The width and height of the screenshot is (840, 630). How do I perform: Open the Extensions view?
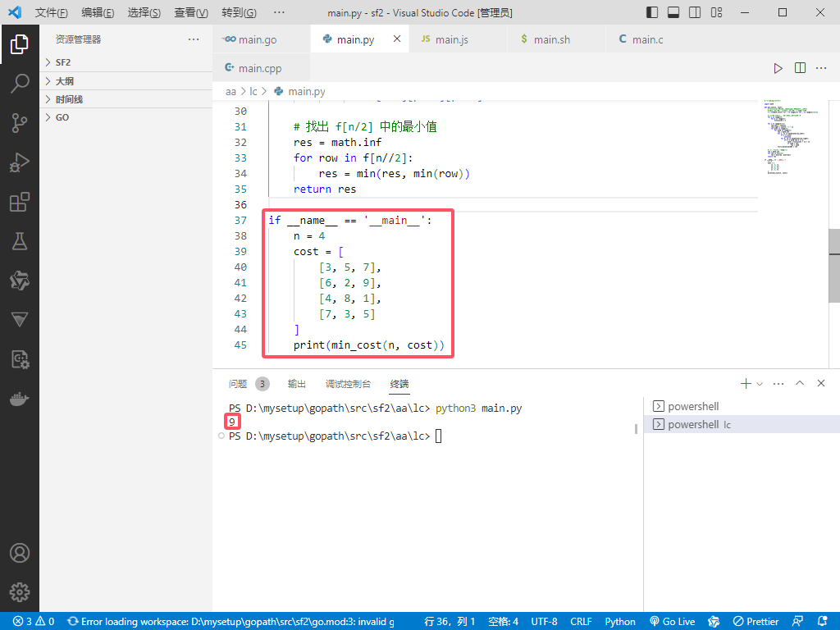coord(20,202)
